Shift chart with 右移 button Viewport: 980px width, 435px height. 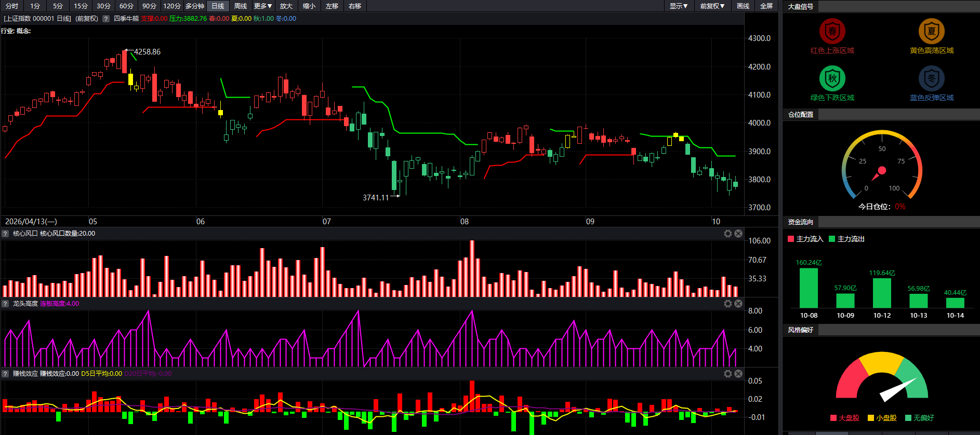355,6
